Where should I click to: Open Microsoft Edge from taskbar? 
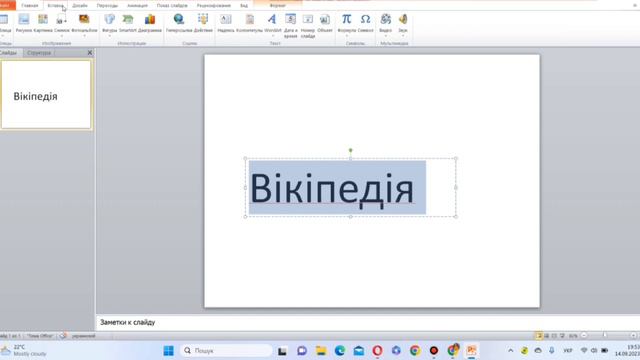click(x=340, y=351)
